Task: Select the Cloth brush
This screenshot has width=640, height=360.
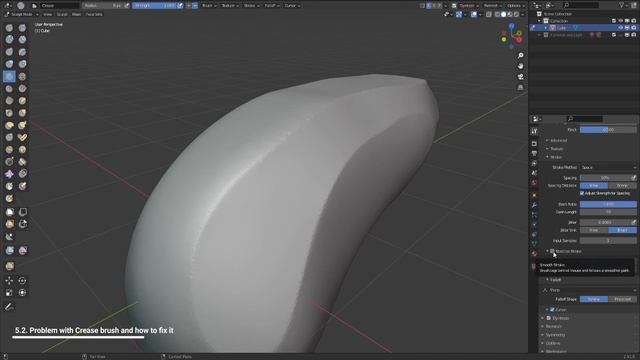Action: (x=9, y=174)
